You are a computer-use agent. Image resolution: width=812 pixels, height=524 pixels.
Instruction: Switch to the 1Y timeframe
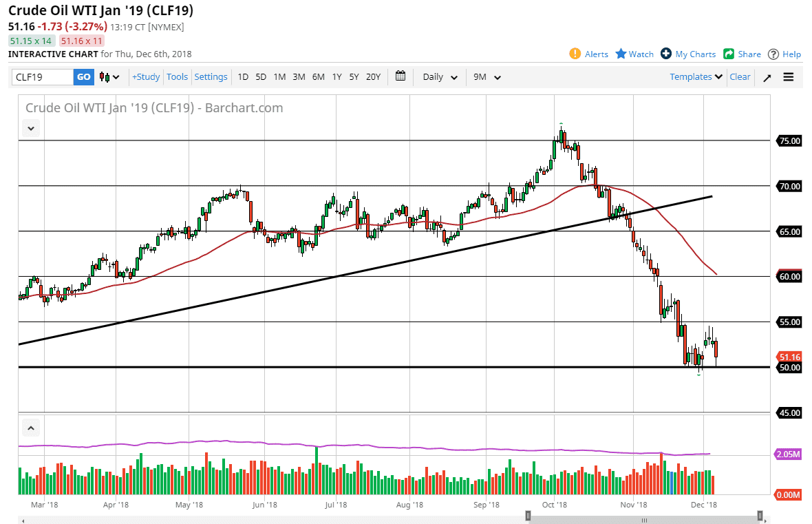tap(336, 76)
